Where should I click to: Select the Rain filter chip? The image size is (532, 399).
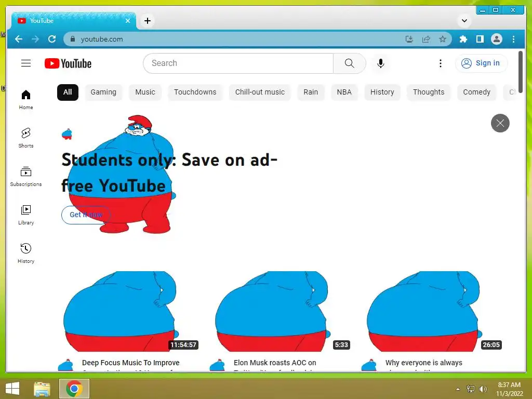pyautogui.click(x=311, y=92)
